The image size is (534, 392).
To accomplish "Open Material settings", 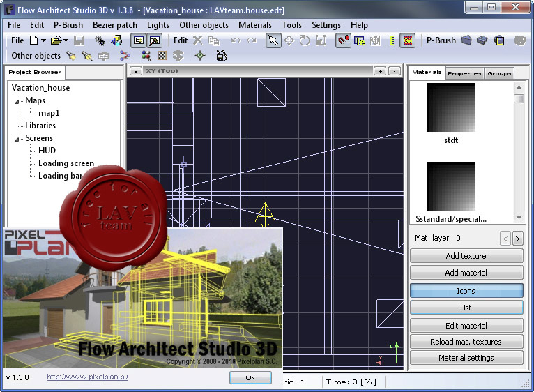I will point(466,358).
